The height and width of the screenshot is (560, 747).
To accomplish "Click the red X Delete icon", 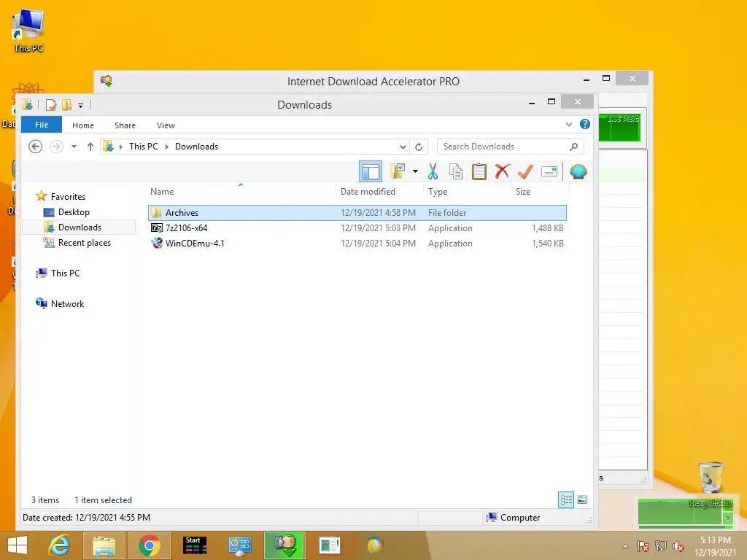I will pyautogui.click(x=502, y=171).
